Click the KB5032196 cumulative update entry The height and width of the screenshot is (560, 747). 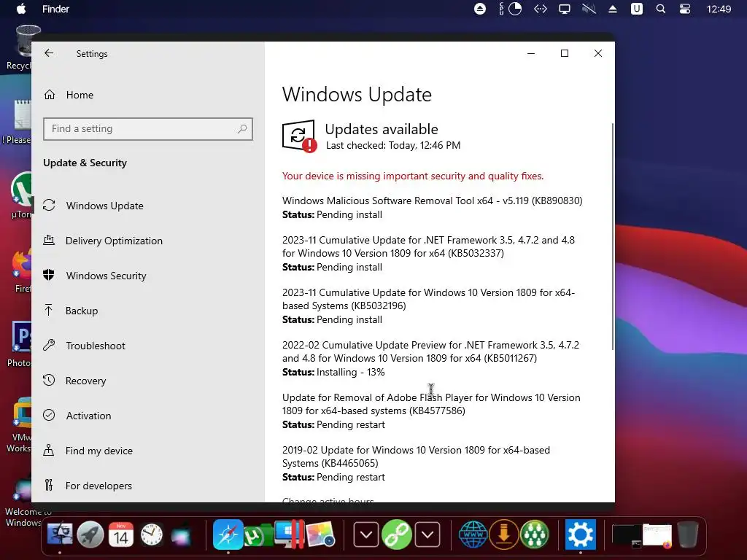tap(429, 306)
